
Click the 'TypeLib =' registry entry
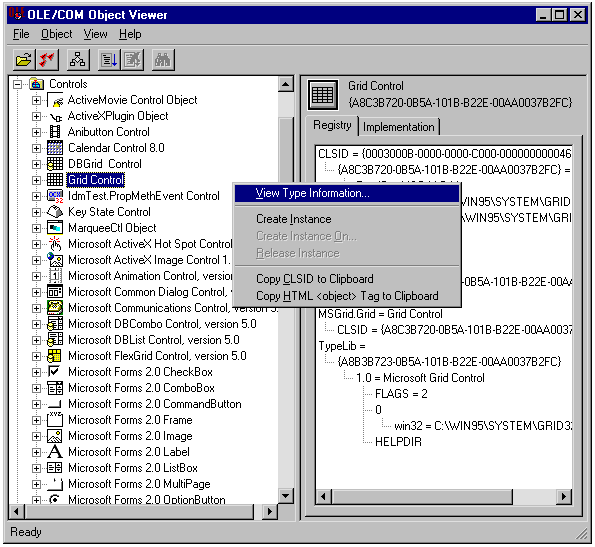click(342, 346)
